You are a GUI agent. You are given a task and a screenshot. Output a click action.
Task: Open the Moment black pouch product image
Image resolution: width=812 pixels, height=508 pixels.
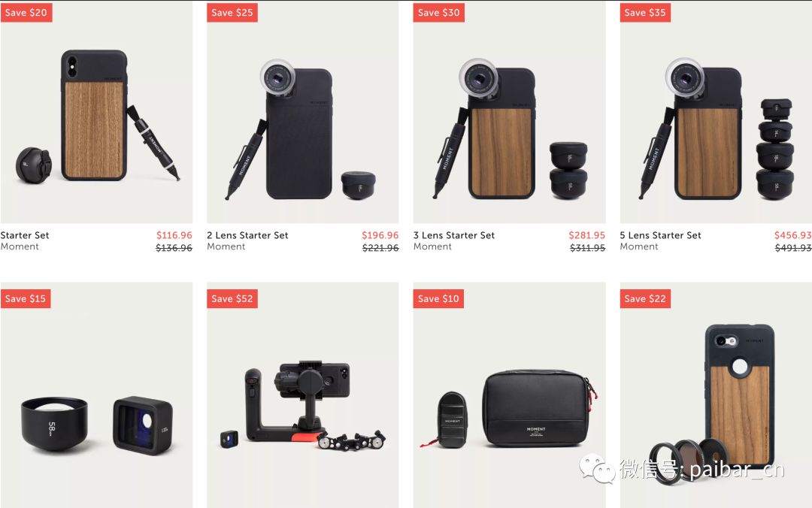click(x=509, y=395)
